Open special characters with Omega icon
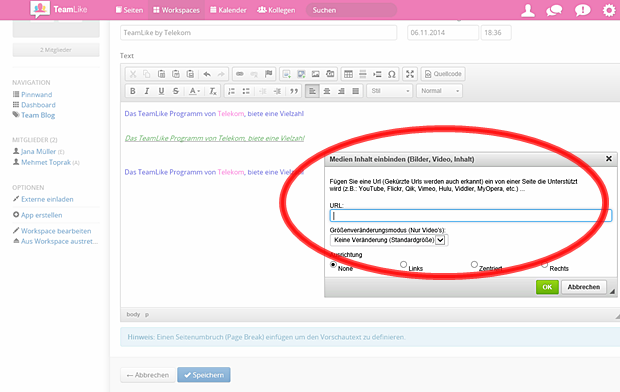This screenshot has height=392, width=620. [x=391, y=74]
